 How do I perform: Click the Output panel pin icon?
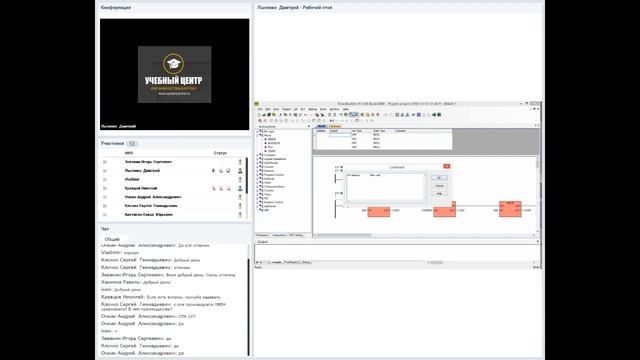[x=538, y=242]
